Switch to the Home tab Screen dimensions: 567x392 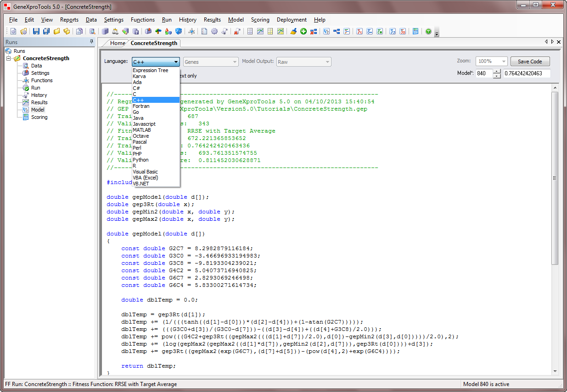(117, 43)
